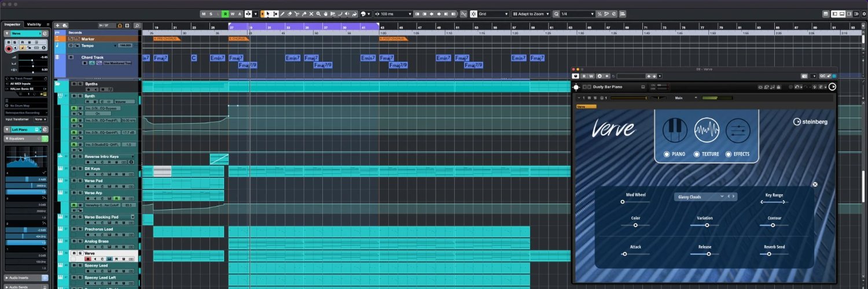Image resolution: width=868 pixels, height=289 pixels.
Task: Click the POST-CHORUS marker on the timeline
Action: click(x=393, y=39)
